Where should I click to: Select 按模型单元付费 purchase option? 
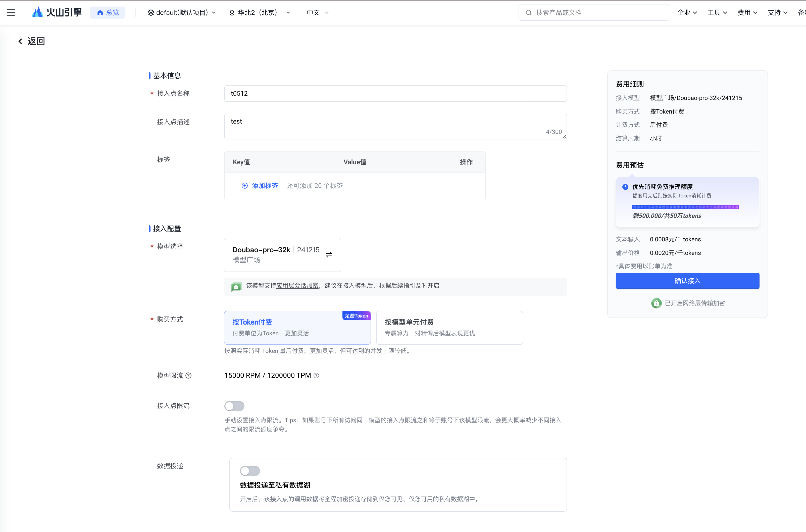point(449,327)
